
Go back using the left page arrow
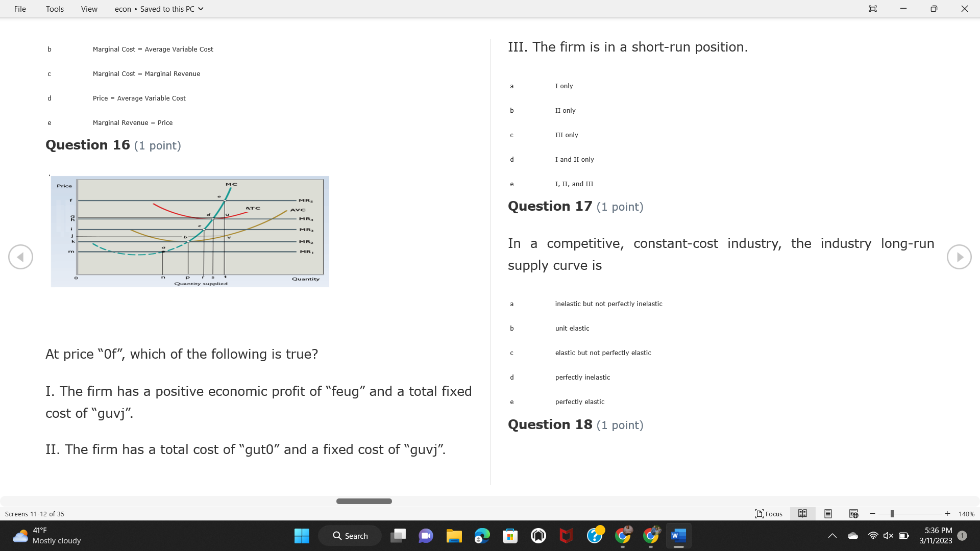[20, 257]
